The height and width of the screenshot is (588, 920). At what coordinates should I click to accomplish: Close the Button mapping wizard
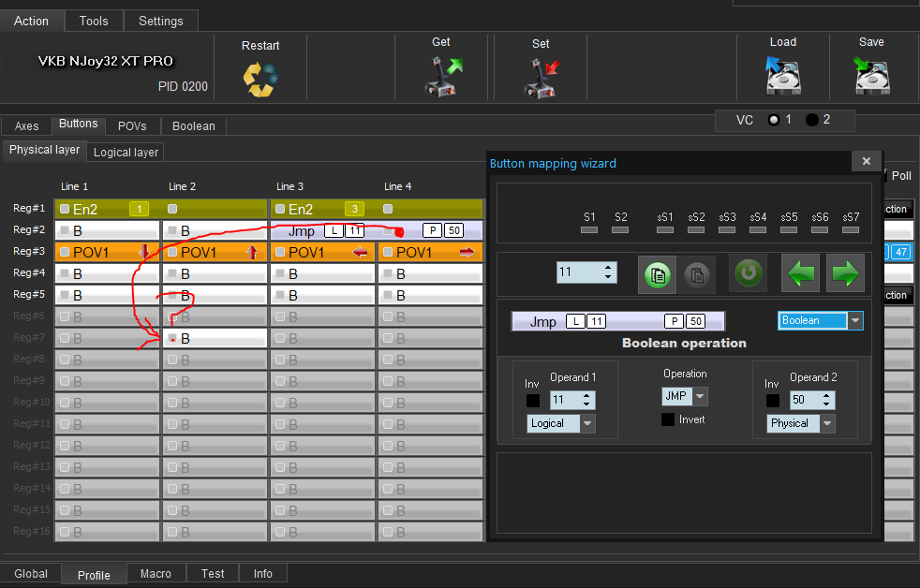[866, 161]
